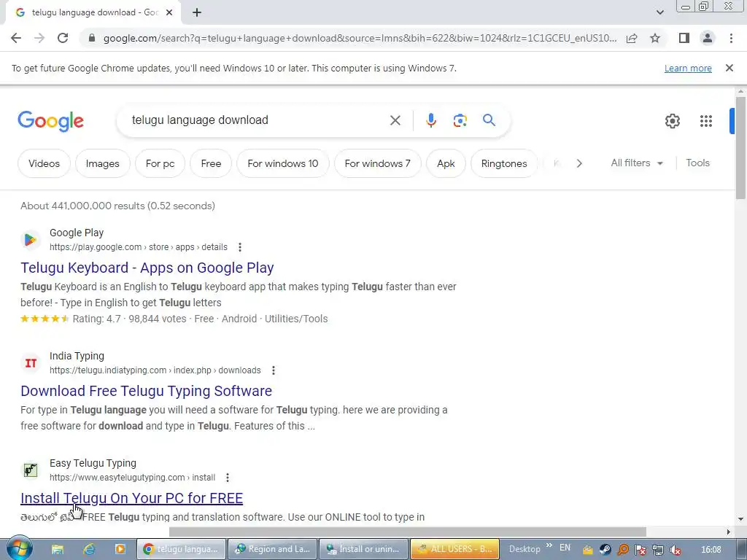This screenshot has width=747, height=560.
Task: Open Windows Media Player taskbar icon
Action: point(120,549)
